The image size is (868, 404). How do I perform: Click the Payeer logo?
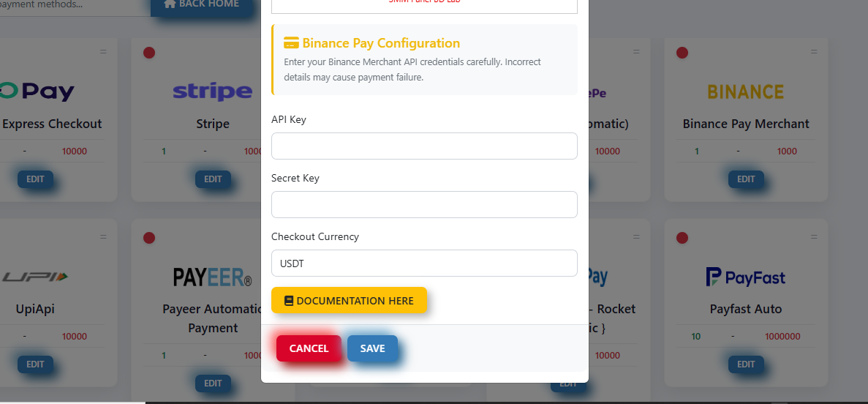tap(213, 277)
